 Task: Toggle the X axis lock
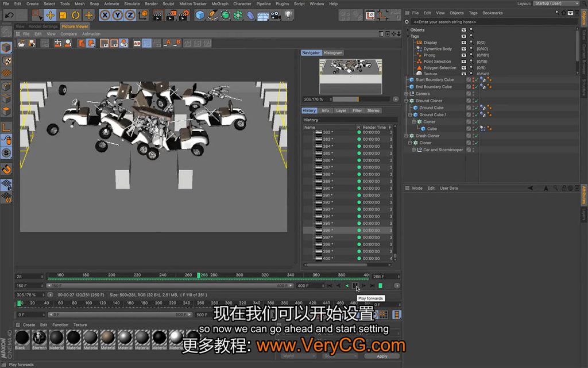[x=105, y=16]
